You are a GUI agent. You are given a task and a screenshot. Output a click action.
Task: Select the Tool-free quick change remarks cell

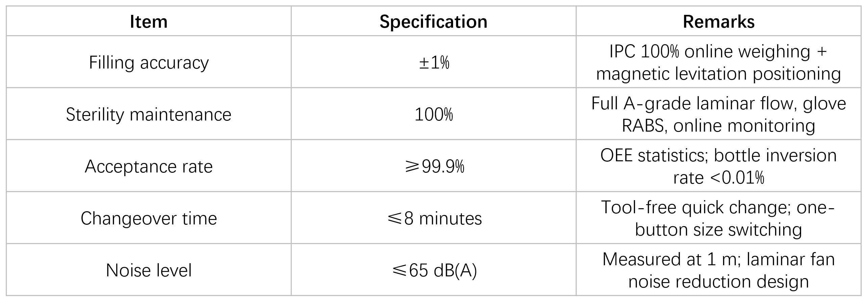[718, 218]
